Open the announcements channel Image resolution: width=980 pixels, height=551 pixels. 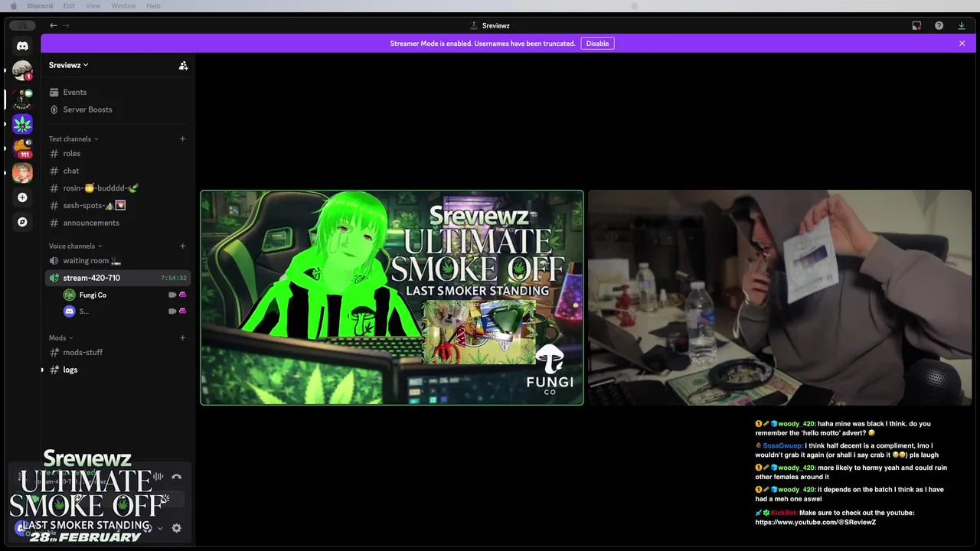tap(117, 223)
